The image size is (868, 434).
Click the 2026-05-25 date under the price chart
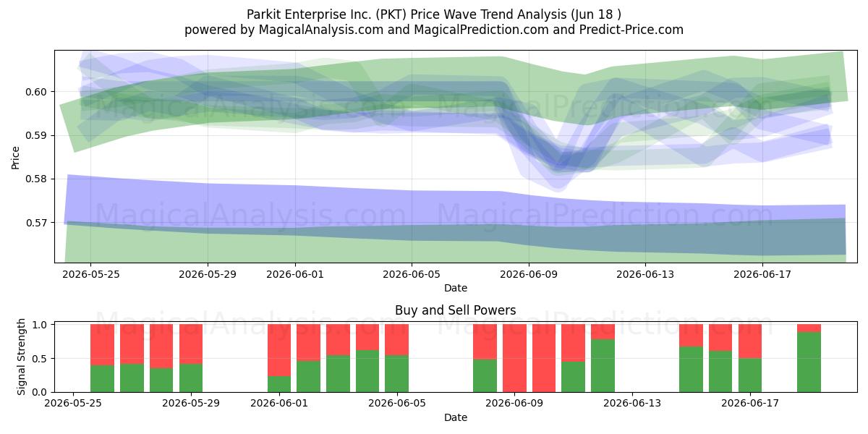[90, 274]
